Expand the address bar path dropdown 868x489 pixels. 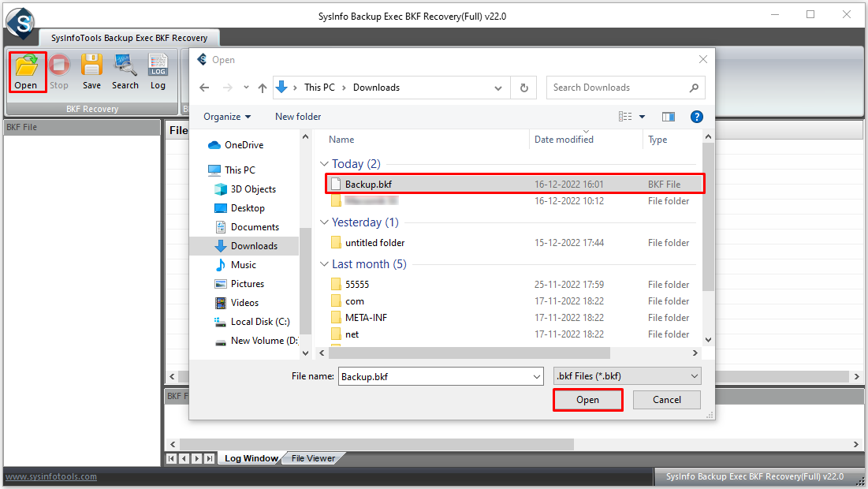point(498,88)
